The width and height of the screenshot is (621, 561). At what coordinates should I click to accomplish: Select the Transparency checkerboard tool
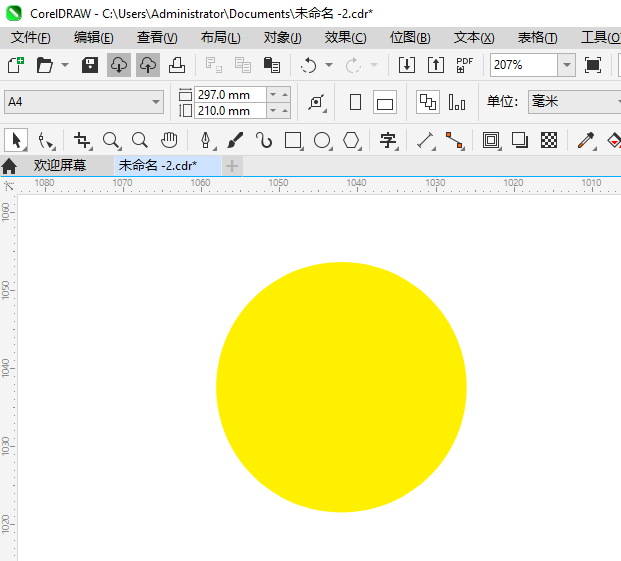tap(549, 141)
